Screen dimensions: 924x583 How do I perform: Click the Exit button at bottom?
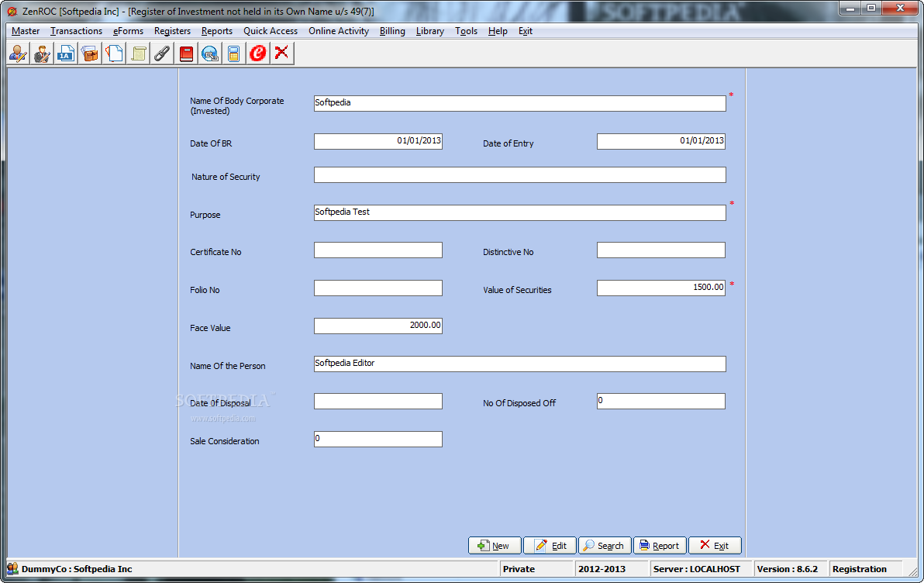[x=715, y=545]
